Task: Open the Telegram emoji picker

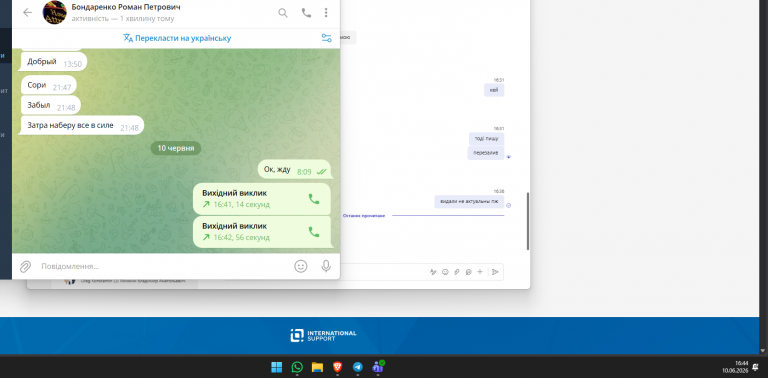Action: click(301, 266)
